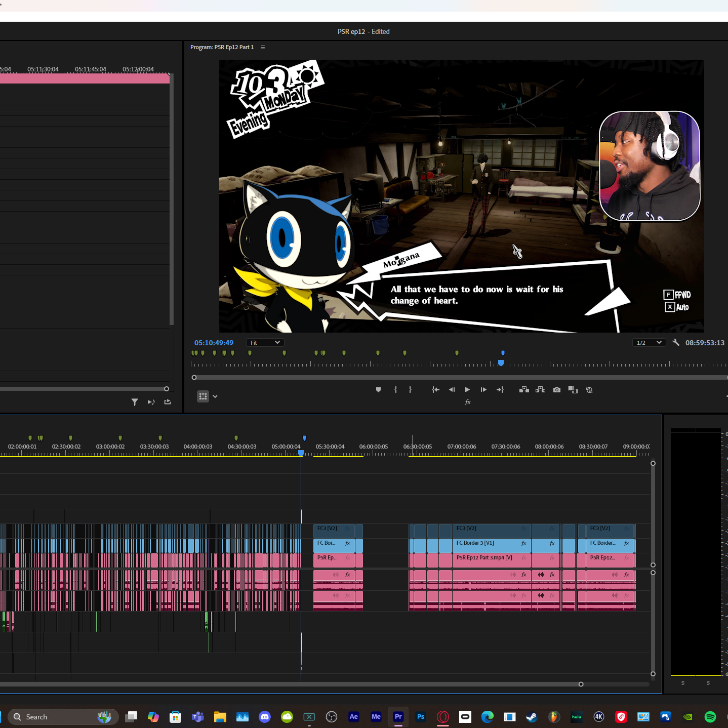Click the Lift button
Screen dimensions: 728x728
pyautogui.click(x=524, y=390)
